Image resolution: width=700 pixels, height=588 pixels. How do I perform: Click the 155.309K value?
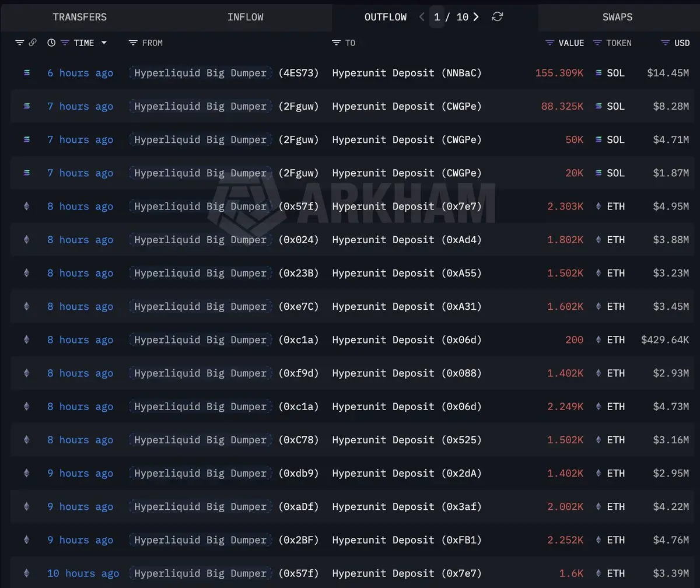[x=559, y=73]
